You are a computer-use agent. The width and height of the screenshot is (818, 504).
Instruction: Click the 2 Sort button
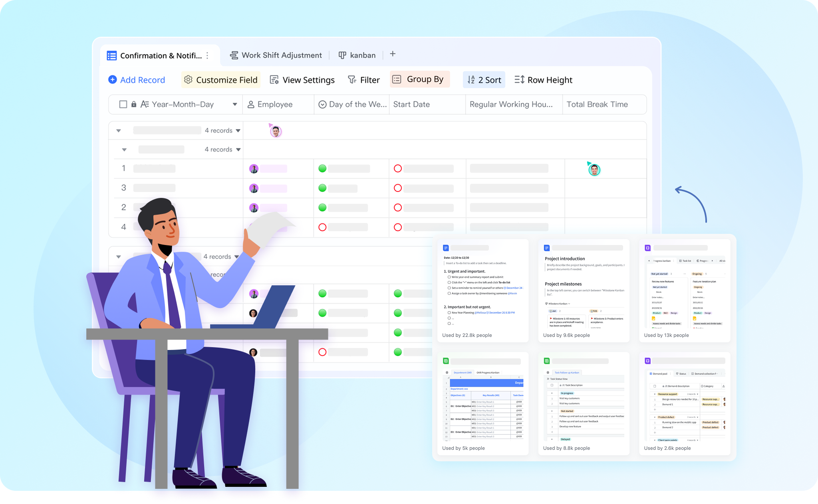(x=484, y=80)
